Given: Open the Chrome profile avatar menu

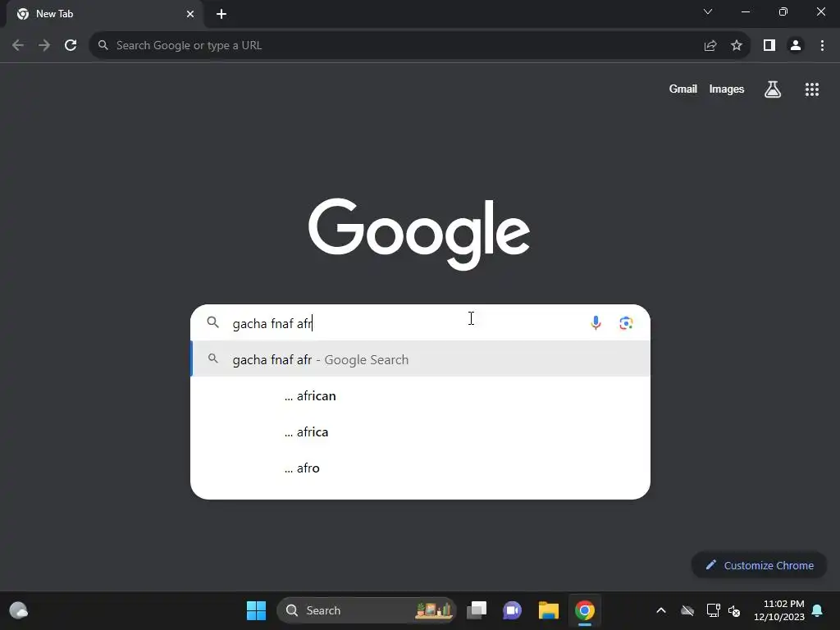Looking at the screenshot, I should coord(796,46).
